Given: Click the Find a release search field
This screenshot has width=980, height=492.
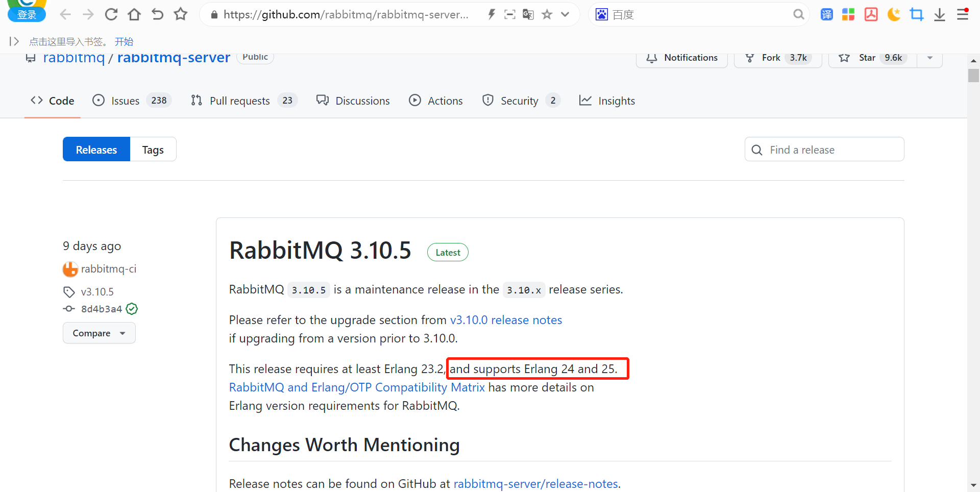Looking at the screenshot, I should pos(824,149).
